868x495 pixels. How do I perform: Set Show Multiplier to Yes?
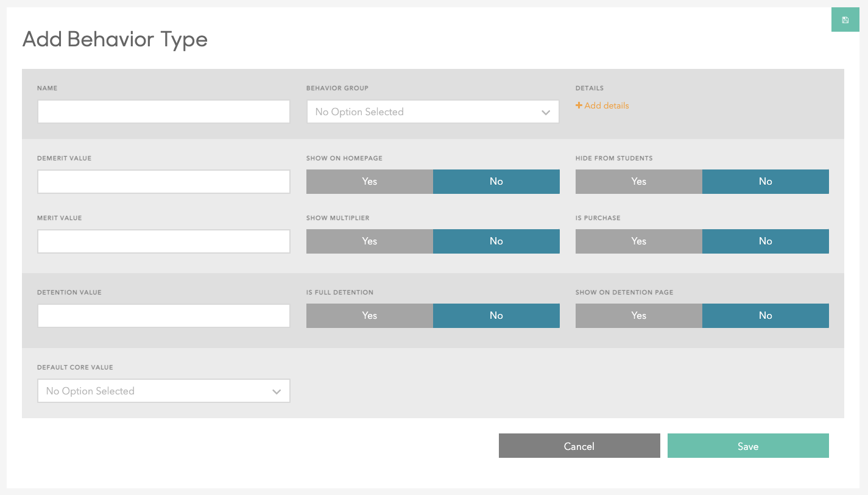(x=369, y=241)
